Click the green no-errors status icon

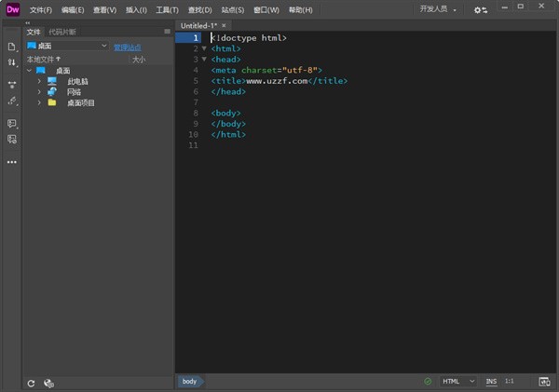[x=428, y=382]
